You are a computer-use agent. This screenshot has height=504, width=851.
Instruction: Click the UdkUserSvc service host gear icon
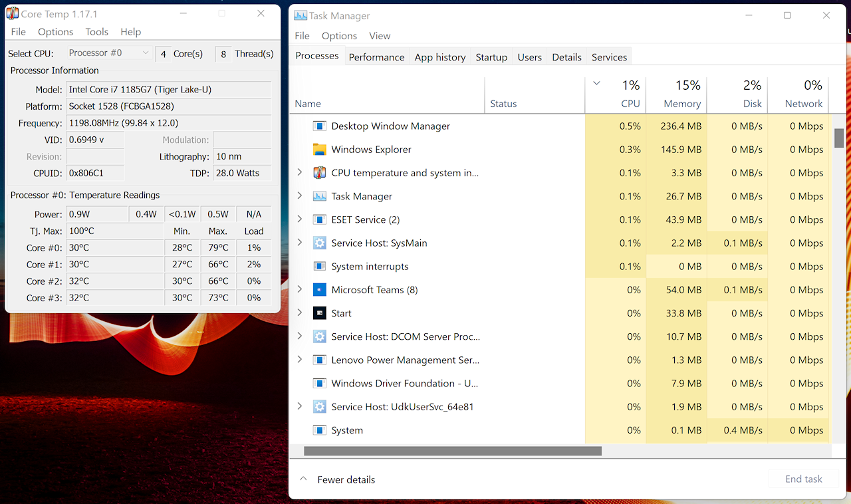pyautogui.click(x=320, y=407)
